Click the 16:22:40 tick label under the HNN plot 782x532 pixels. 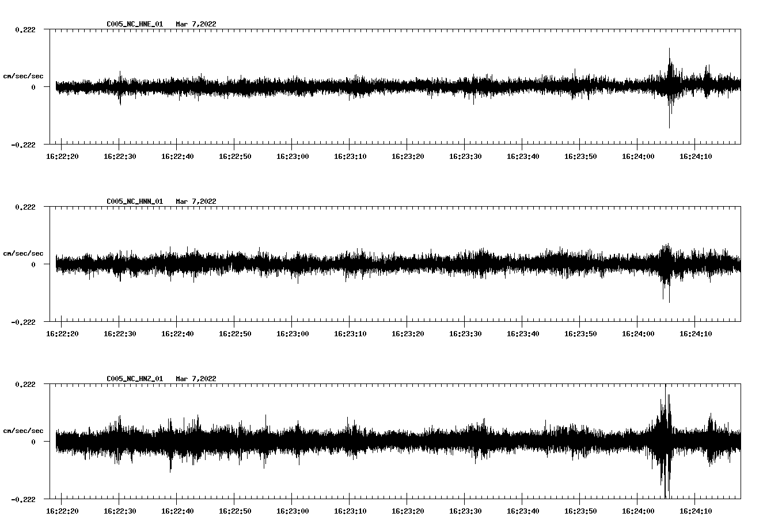[177, 333]
